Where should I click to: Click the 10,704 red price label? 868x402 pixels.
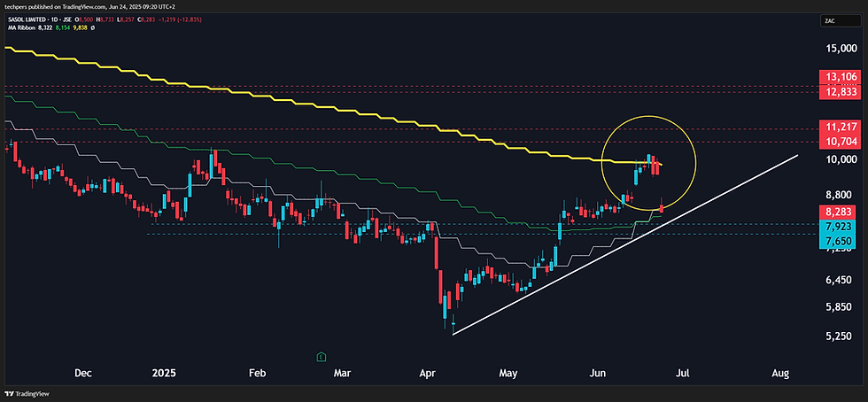(839, 141)
